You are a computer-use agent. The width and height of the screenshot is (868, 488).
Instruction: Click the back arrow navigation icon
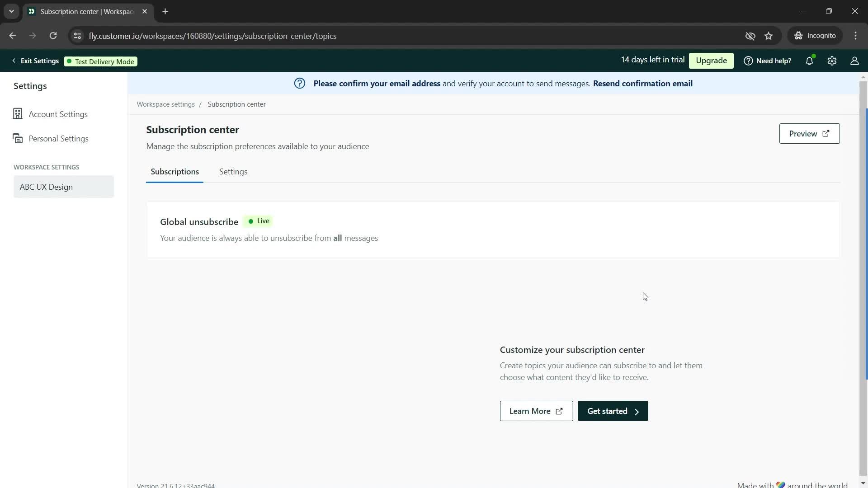click(14, 36)
